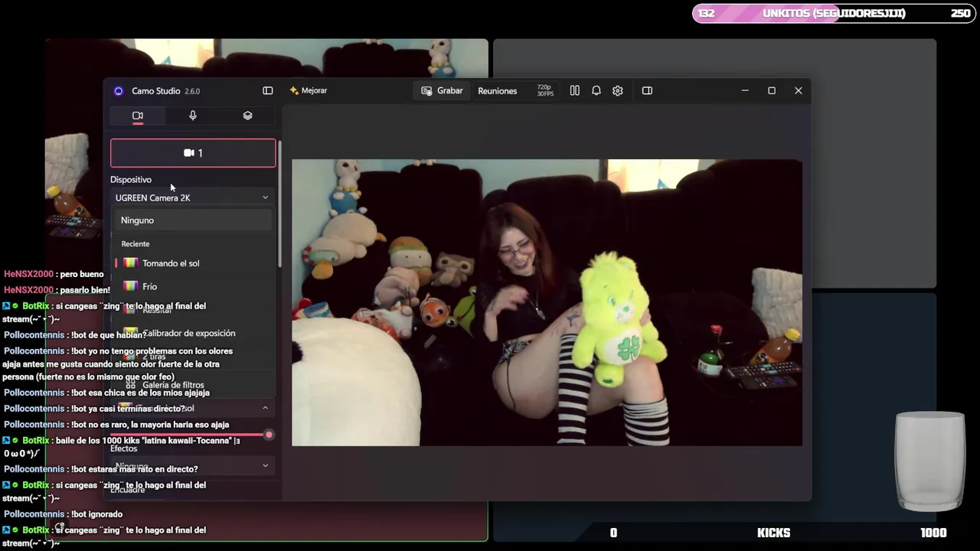Viewport: 980px width, 551px height.
Task: Pause the video with the pause icon
Action: coord(575,90)
